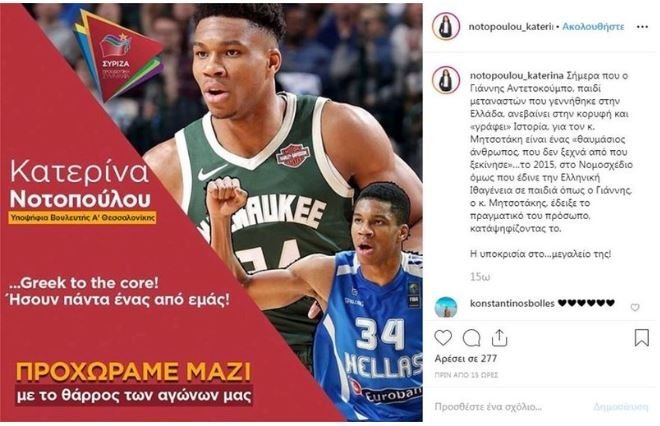Open the comment speech bubble icon
Screen dimensions: 660x426
click(x=471, y=338)
